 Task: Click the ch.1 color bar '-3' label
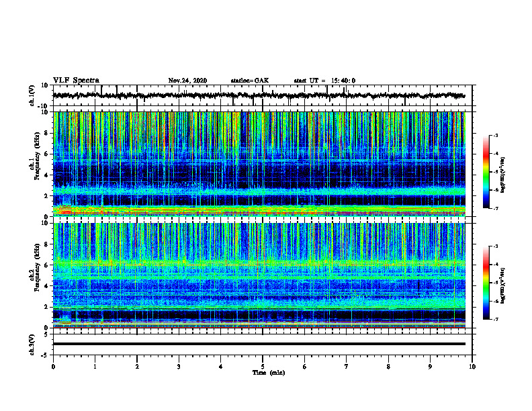tap(495, 135)
